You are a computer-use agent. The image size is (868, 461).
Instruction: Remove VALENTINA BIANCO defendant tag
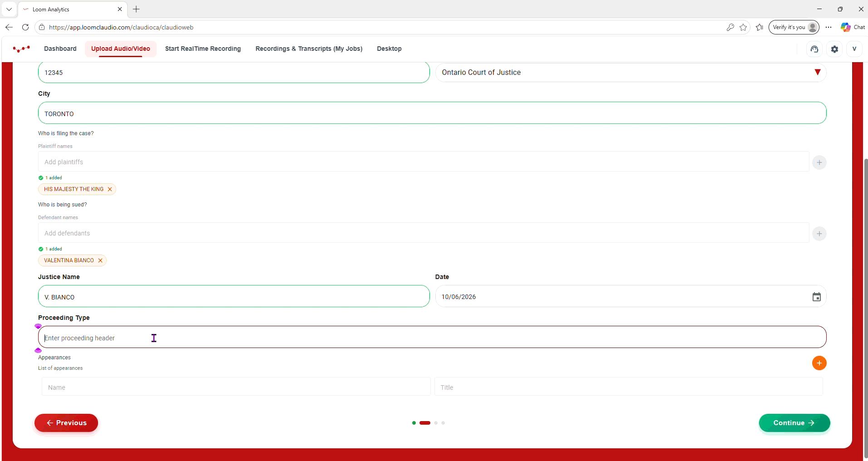point(100,260)
